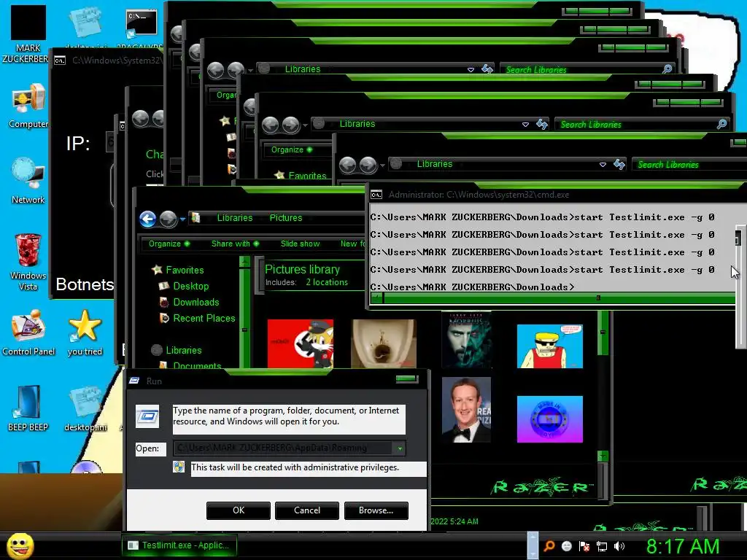Open the Organize dropdown in the Pictures window
The width and height of the screenshot is (747, 560).
169,244
